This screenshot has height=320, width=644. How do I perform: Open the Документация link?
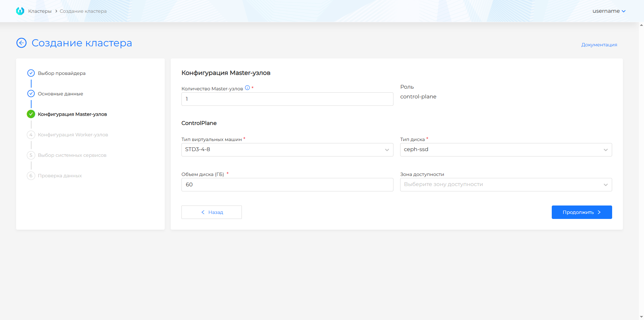pyautogui.click(x=599, y=45)
